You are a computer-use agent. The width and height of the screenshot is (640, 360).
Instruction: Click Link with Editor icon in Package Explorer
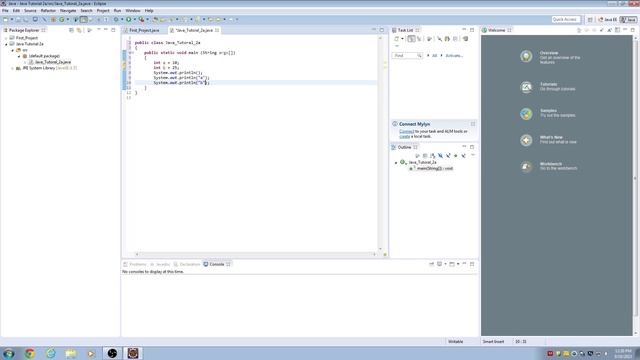coord(79,30)
